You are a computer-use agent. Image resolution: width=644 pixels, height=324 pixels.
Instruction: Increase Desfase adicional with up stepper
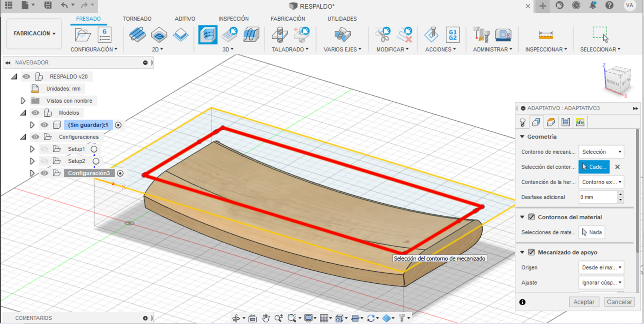coord(620,194)
